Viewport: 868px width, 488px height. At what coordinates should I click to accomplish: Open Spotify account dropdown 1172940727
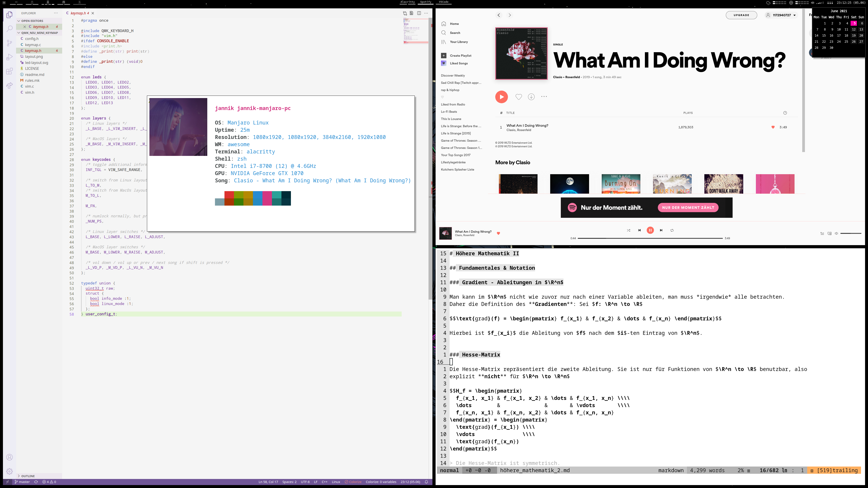tap(781, 15)
